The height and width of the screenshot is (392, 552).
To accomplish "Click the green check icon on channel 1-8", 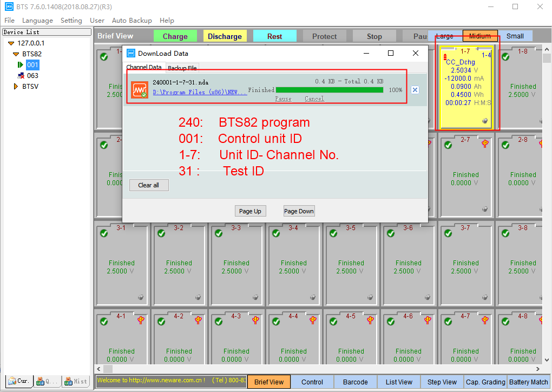I will (505, 57).
